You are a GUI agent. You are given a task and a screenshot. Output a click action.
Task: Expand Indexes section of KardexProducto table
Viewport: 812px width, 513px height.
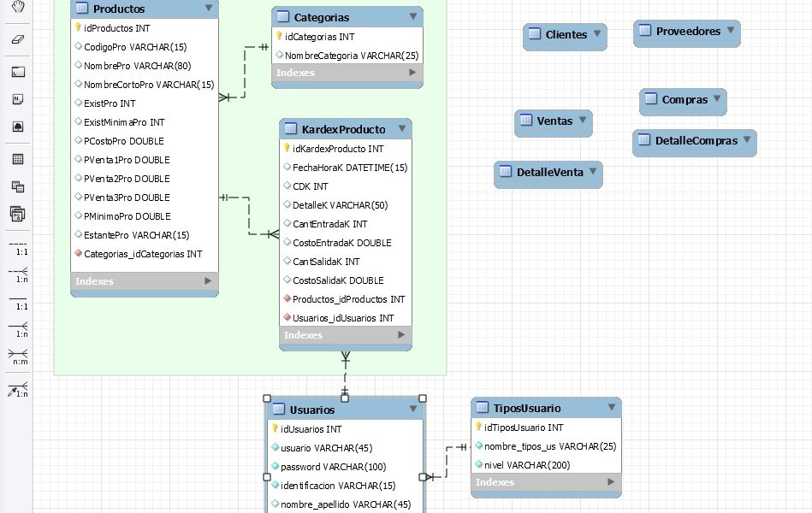(401, 335)
